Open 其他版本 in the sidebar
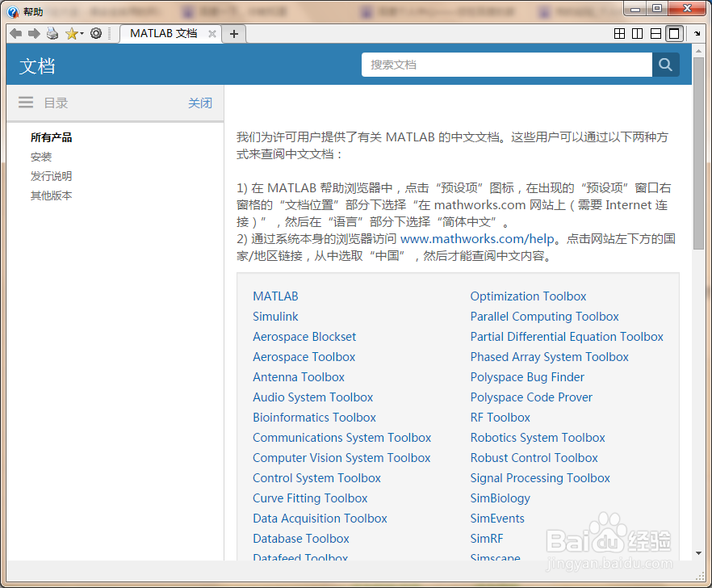 click(52, 195)
